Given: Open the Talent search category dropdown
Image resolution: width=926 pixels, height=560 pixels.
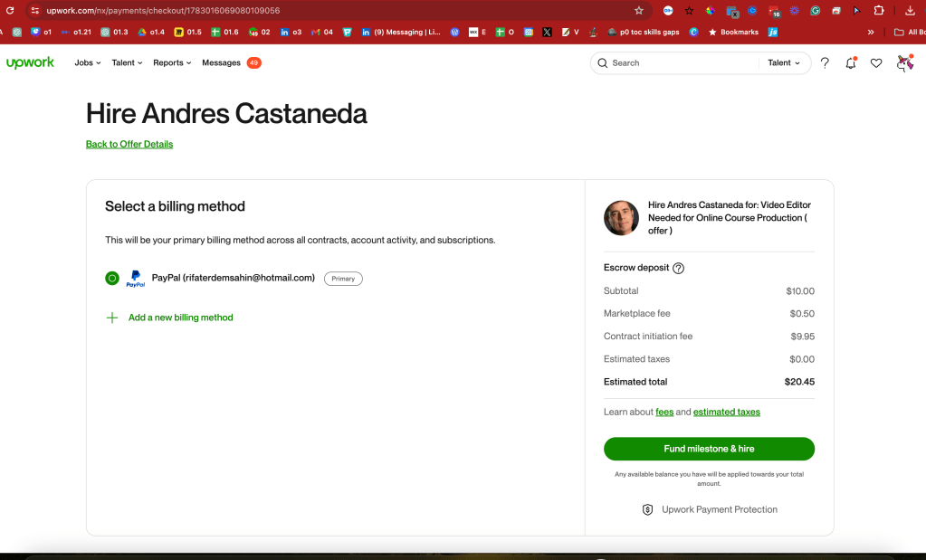Looking at the screenshot, I should (784, 63).
